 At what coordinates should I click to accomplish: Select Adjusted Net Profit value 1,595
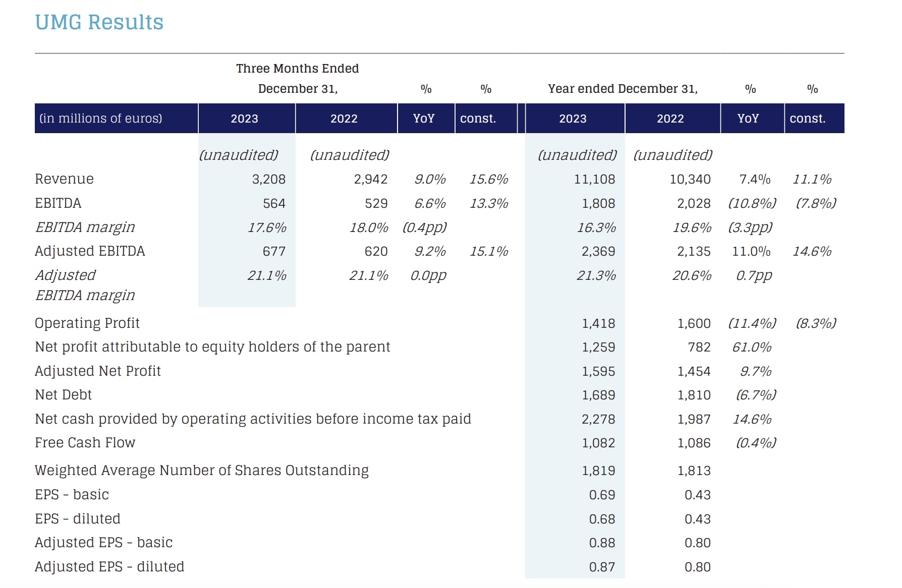click(598, 372)
